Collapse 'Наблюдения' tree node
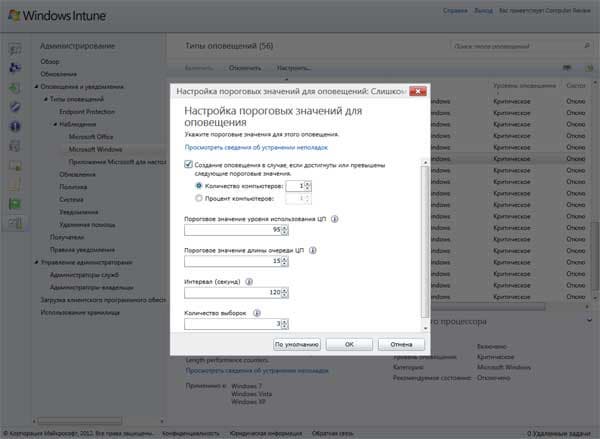The image size is (600, 439). (55, 124)
